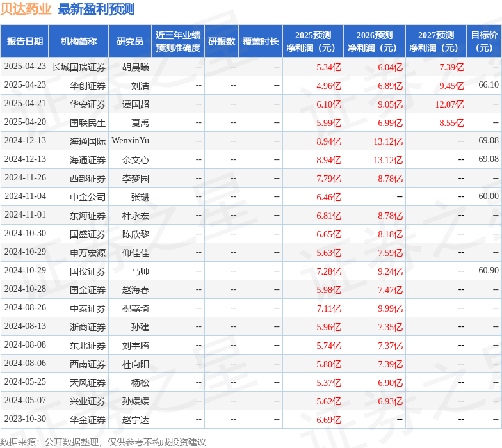Click researcher name 孙媛媛
The image size is (502, 448).
pos(136,401)
